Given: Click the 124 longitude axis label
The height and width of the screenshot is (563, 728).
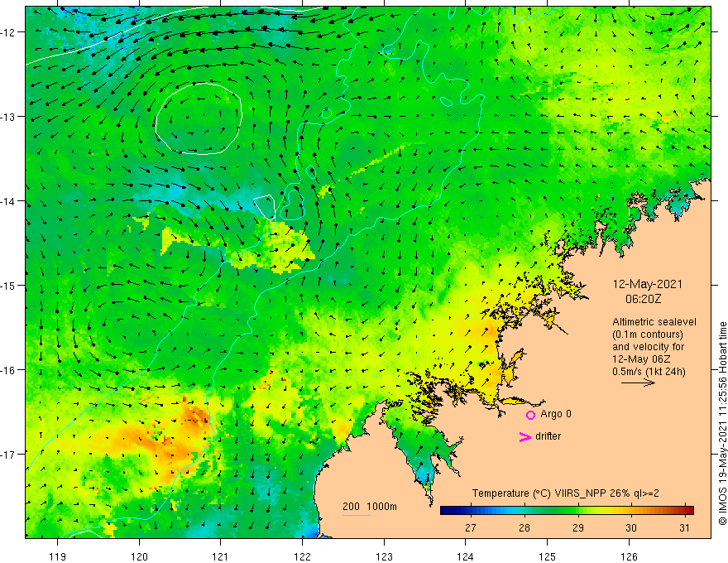Looking at the screenshot, I should [465, 556].
